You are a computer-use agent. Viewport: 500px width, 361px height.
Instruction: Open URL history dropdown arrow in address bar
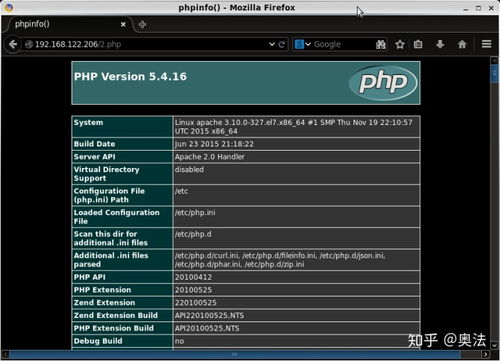(272, 44)
